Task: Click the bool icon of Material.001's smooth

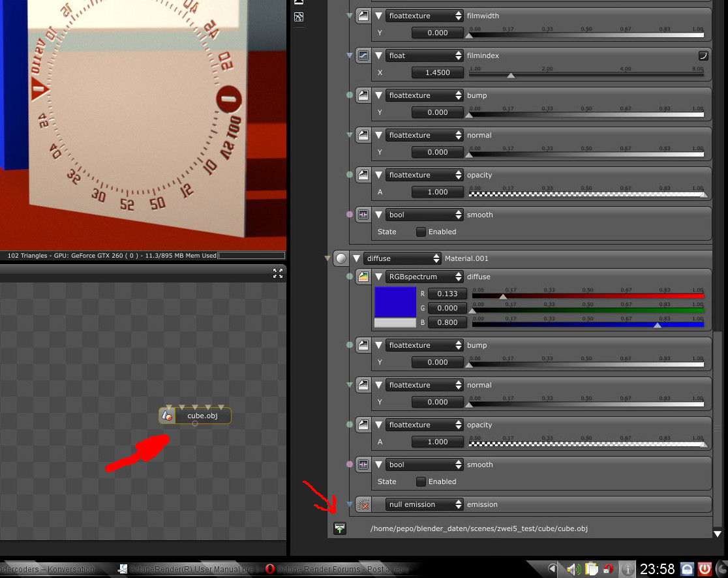Action: point(363,464)
